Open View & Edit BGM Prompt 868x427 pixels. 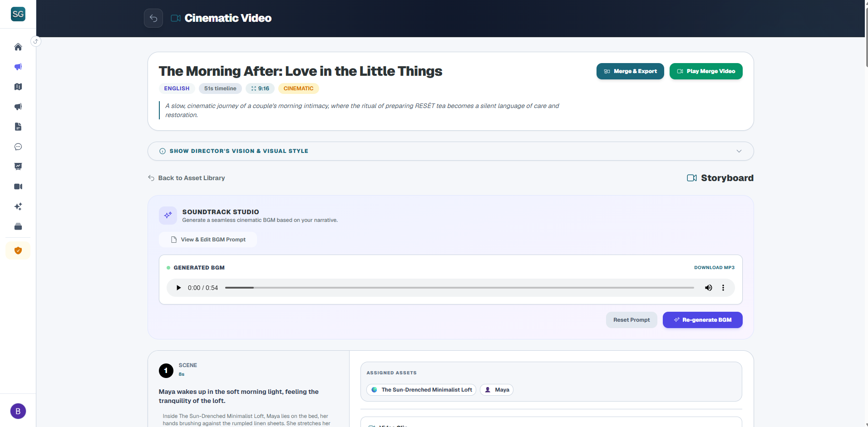point(208,240)
